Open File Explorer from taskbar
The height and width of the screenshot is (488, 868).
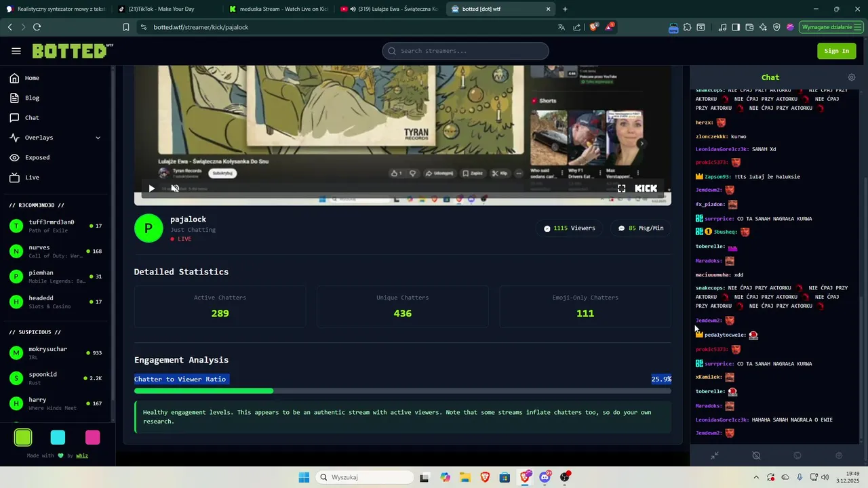tap(465, 477)
